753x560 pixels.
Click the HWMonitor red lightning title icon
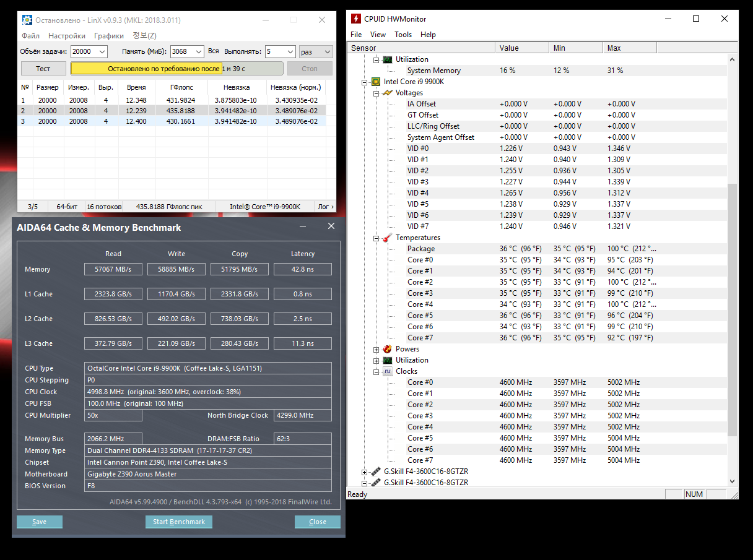pyautogui.click(x=356, y=19)
